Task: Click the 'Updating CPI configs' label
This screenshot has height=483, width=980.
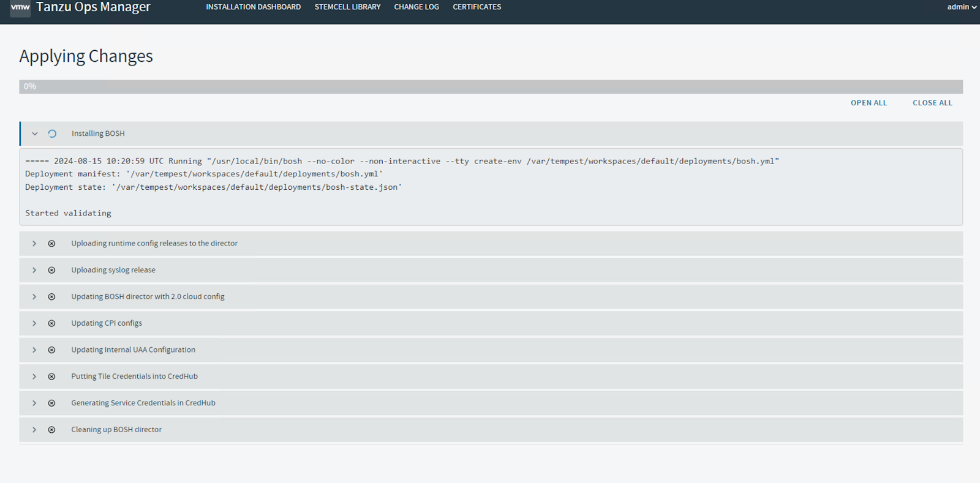Action: point(107,323)
